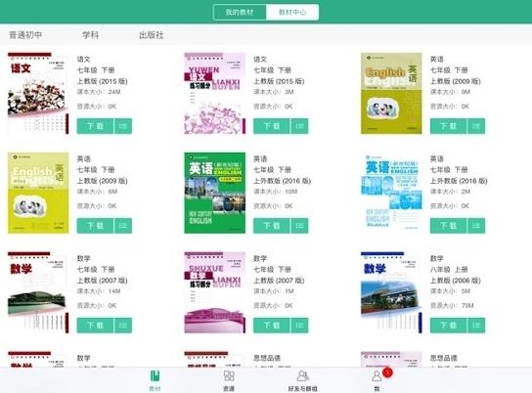This screenshot has width=532, height=393.
Task: Download 语文 练习部分 3M workbook
Action: [x=272, y=126]
